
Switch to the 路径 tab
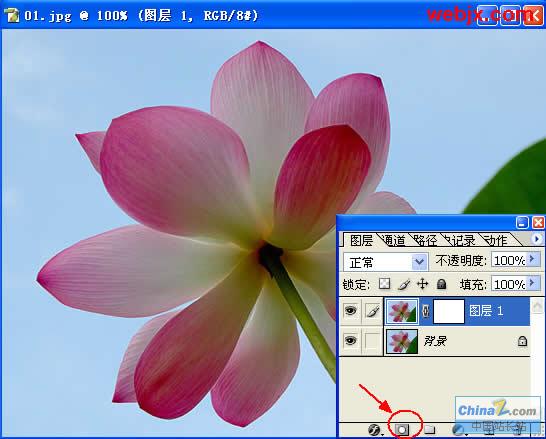(426, 240)
